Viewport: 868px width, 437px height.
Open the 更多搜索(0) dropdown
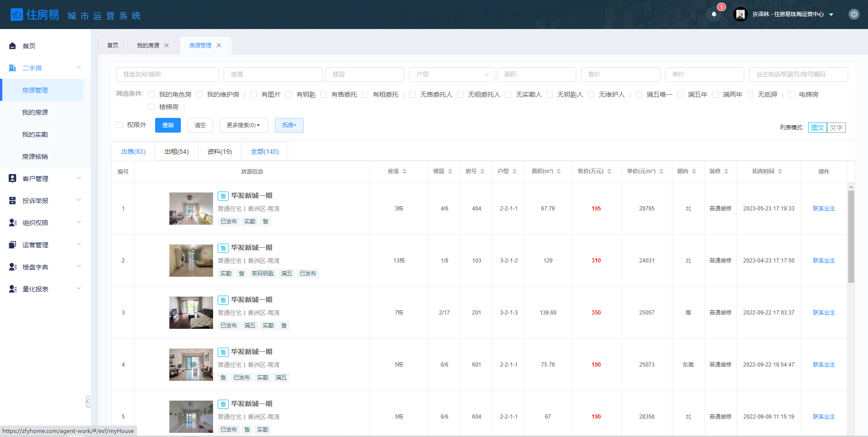click(x=244, y=125)
